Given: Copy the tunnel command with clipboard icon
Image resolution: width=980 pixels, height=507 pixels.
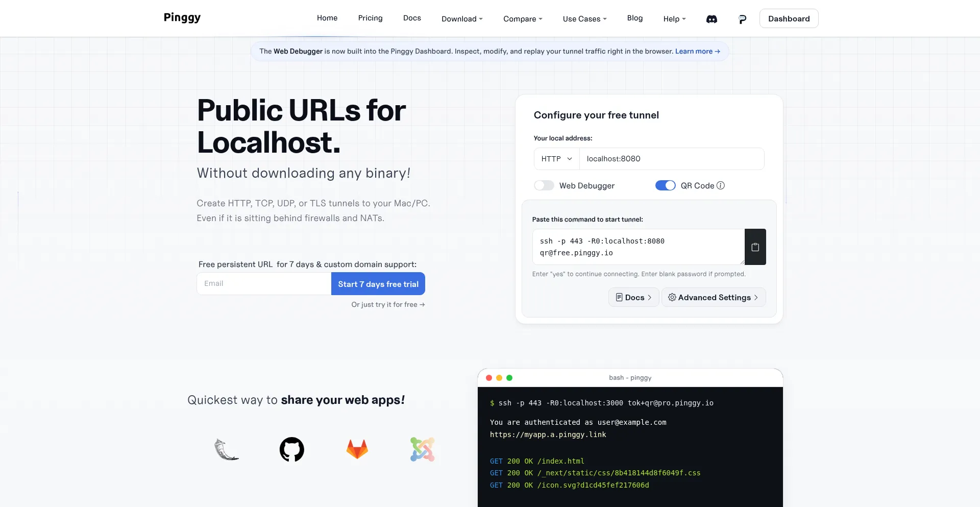Looking at the screenshot, I should (755, 247).
